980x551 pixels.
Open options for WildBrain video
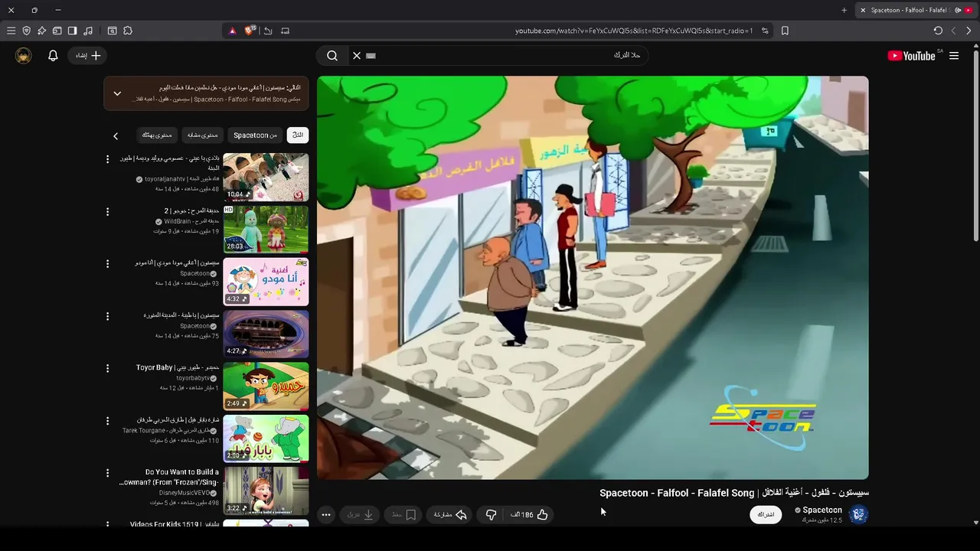pyautogui.click(x=107, y=211)
